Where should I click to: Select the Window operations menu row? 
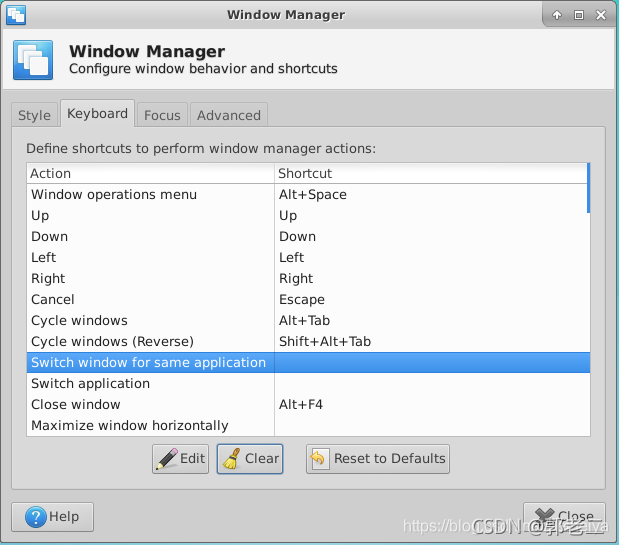coord(308,195)
